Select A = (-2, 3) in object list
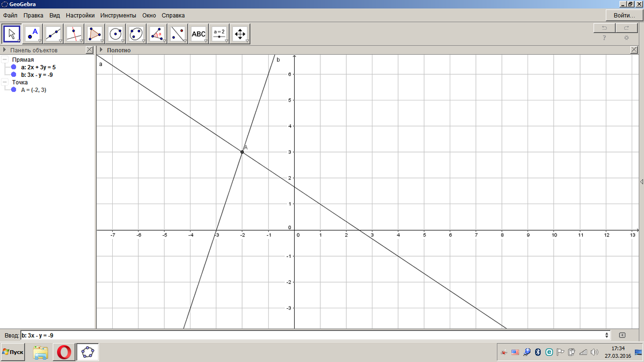The height and width of the screenshot is (362, 644). (x=34, y=90)
